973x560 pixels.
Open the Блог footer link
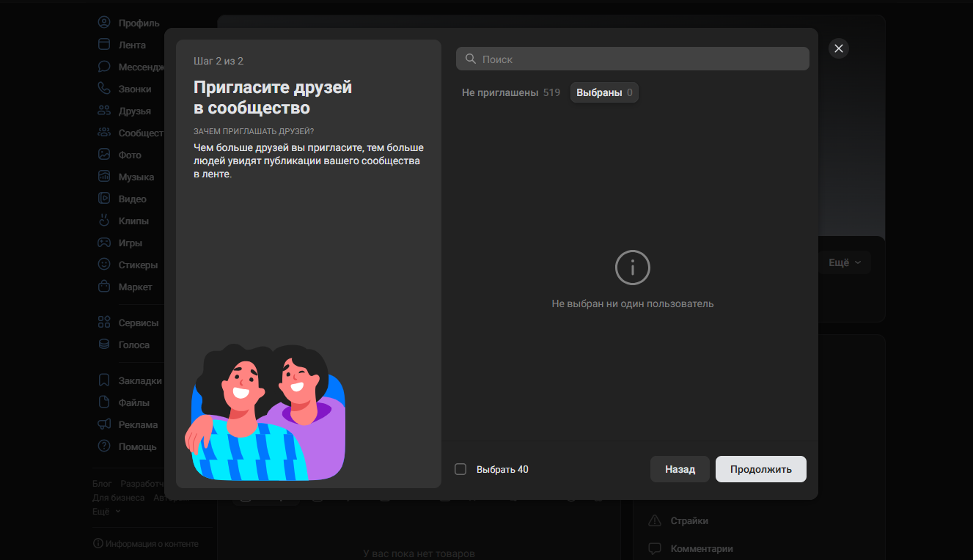pos(102,484)
